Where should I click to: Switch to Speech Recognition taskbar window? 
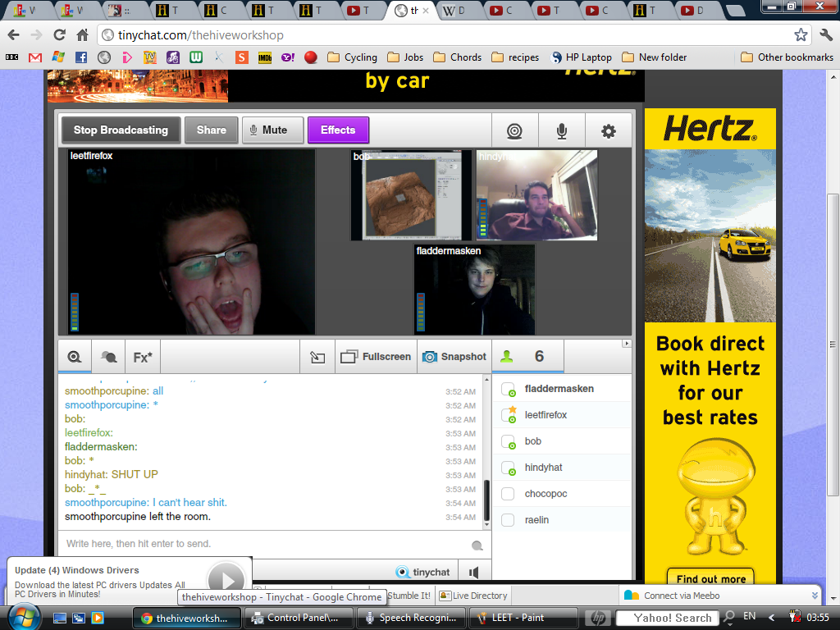(x=412, y=618)
